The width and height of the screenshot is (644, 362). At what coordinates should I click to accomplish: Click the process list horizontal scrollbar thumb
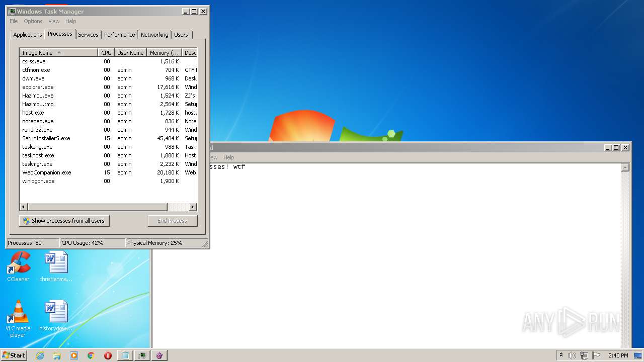pos(98,207)
